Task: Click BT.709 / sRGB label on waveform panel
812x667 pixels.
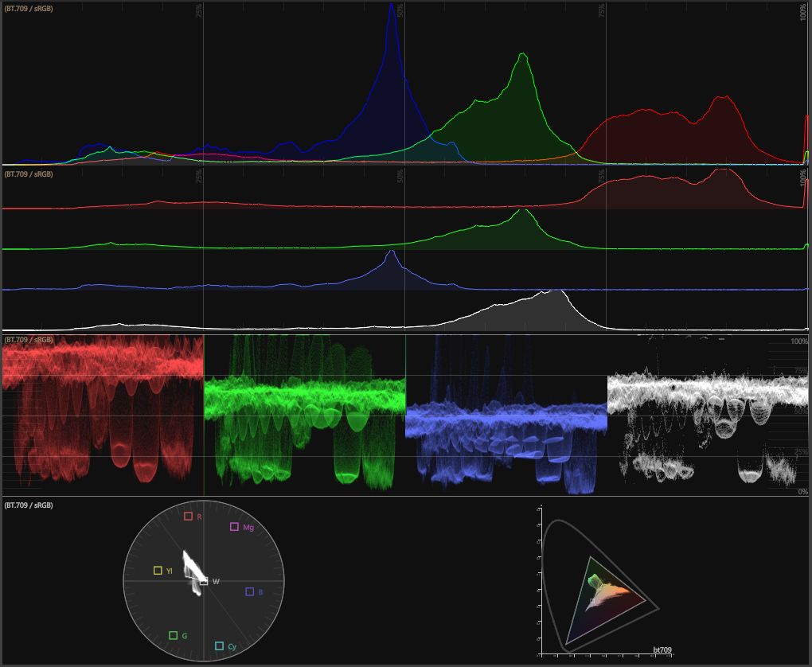Action: (x=29, y=340)
